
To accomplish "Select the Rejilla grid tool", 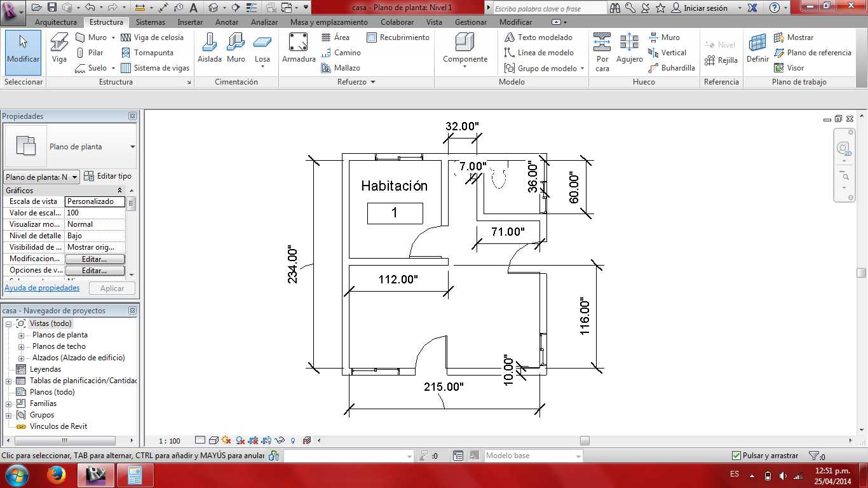I will pos(721,60).
